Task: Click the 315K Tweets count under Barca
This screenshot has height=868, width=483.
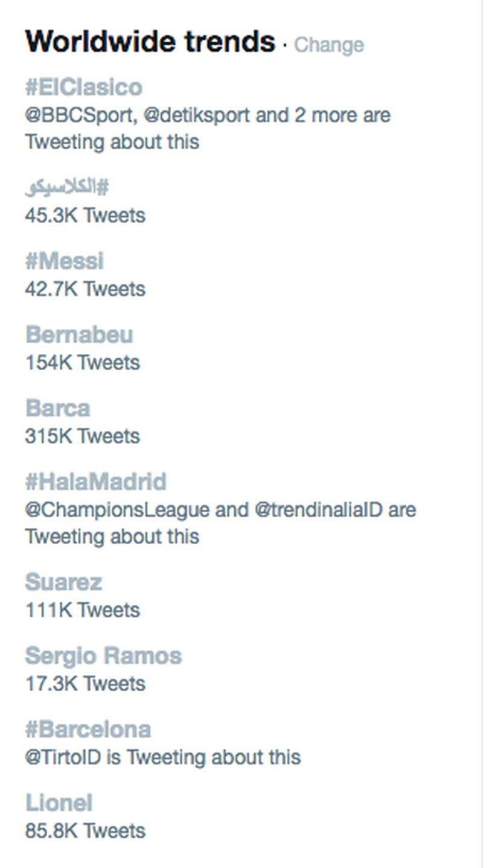Action: [x=82, y=436]
